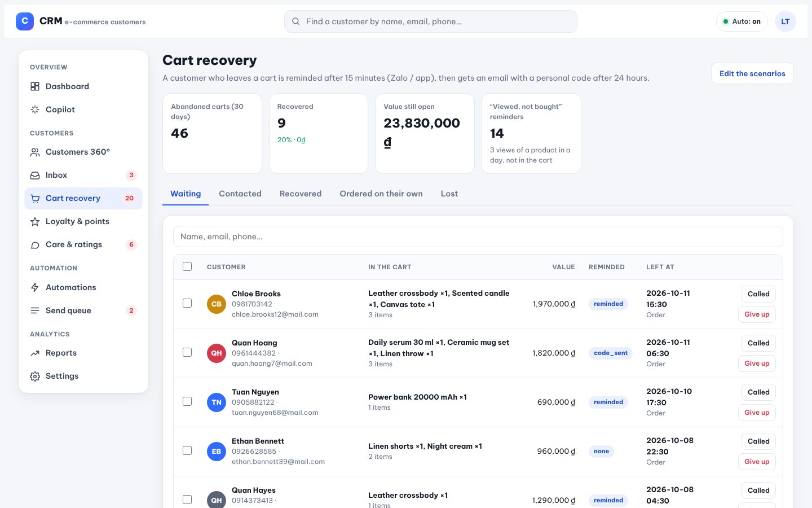Select Quan Hoang row checkbox
The image size is (812, 508).
pyautogui.click(x=187, y=352)
